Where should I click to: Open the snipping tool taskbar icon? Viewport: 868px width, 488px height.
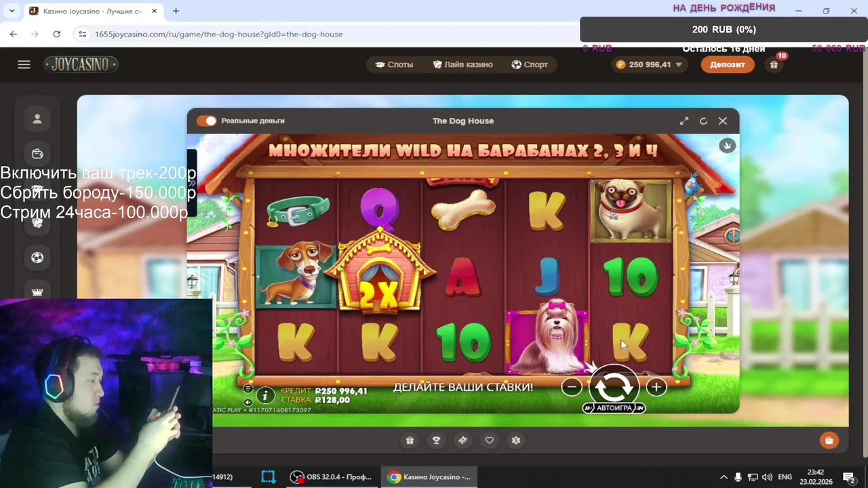coord(268,477)
